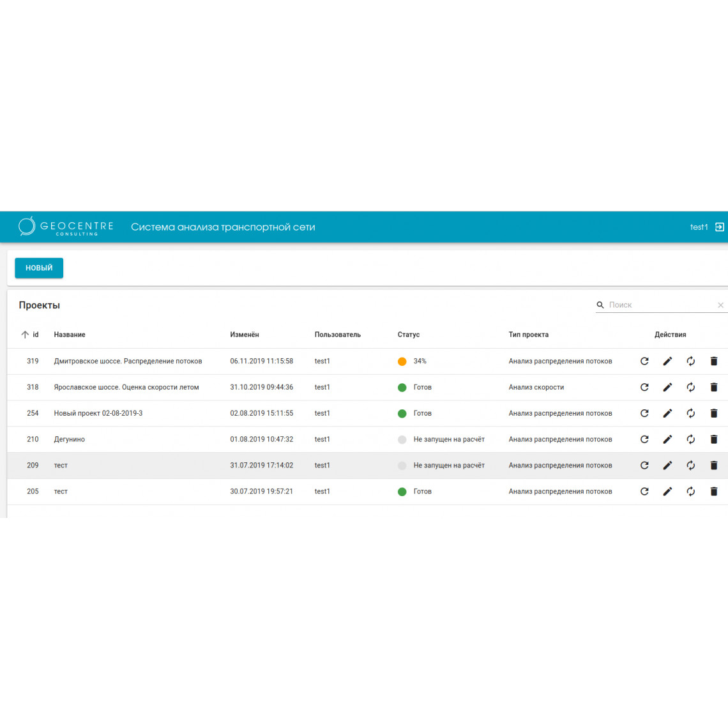Click the 06.11.2019 11:15:58 timestamp

pos(261,361)
